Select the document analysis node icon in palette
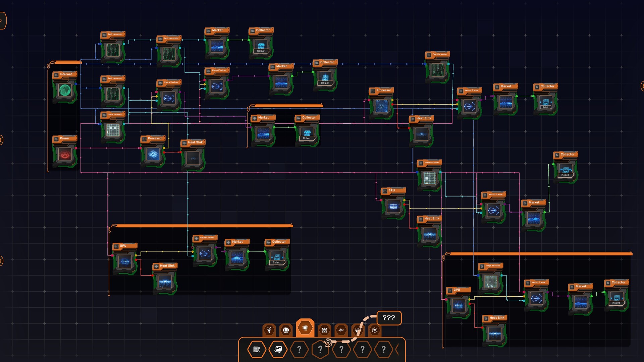Image resolution: width=644 pixels, height=362 pixels. [x=257, y=349]
